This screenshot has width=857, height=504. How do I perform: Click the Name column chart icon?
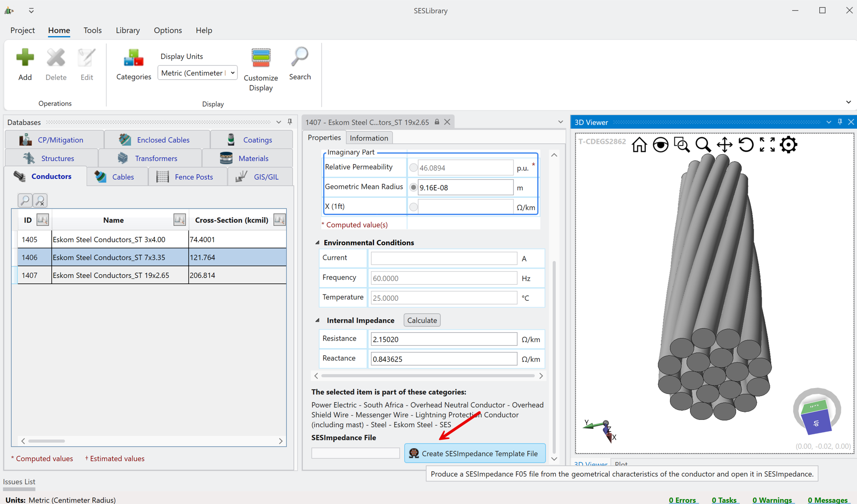(x=179, y=220)
